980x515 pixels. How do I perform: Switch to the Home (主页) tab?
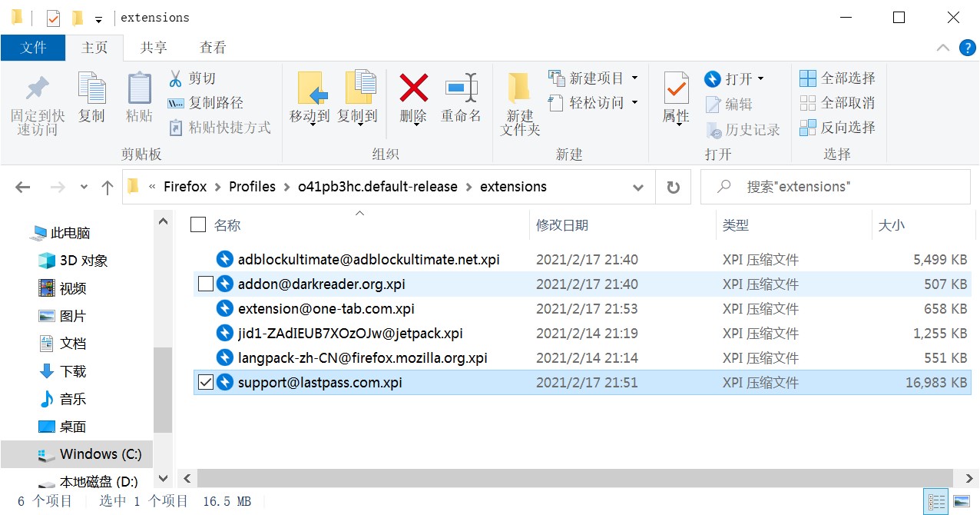tap(94, 48)
